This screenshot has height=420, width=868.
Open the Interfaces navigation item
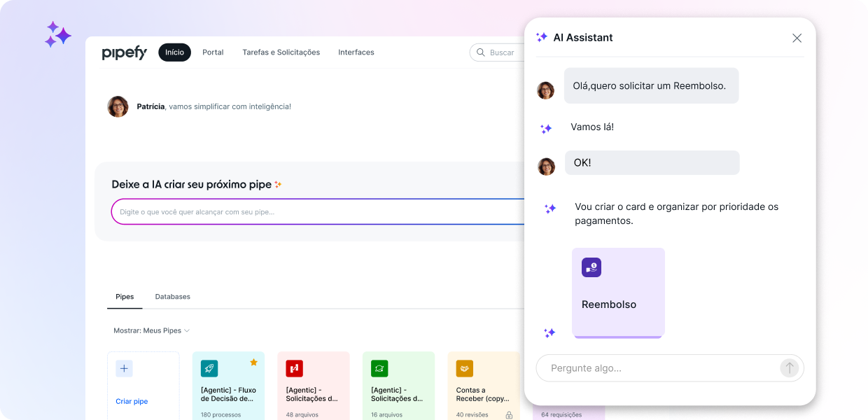(356, 52)
